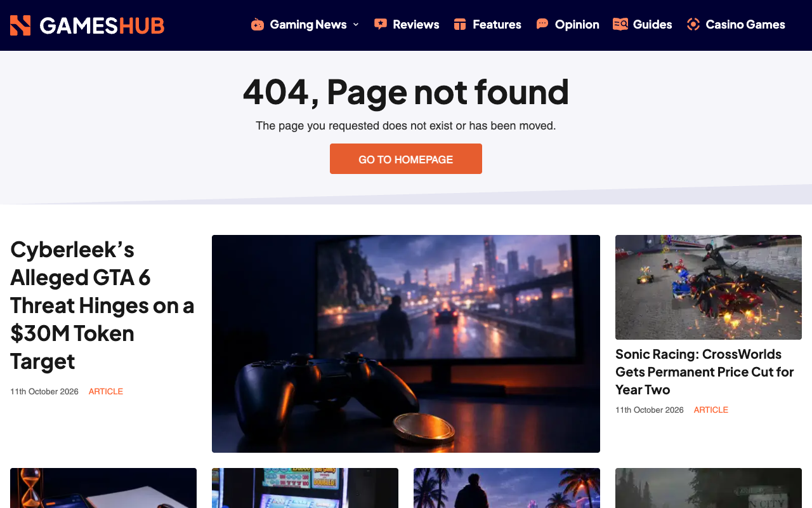Image resolution: width=812 pixels, height=508 pixels.
Task: Open the hourglass article thumbnail
Action: (103, 488)
